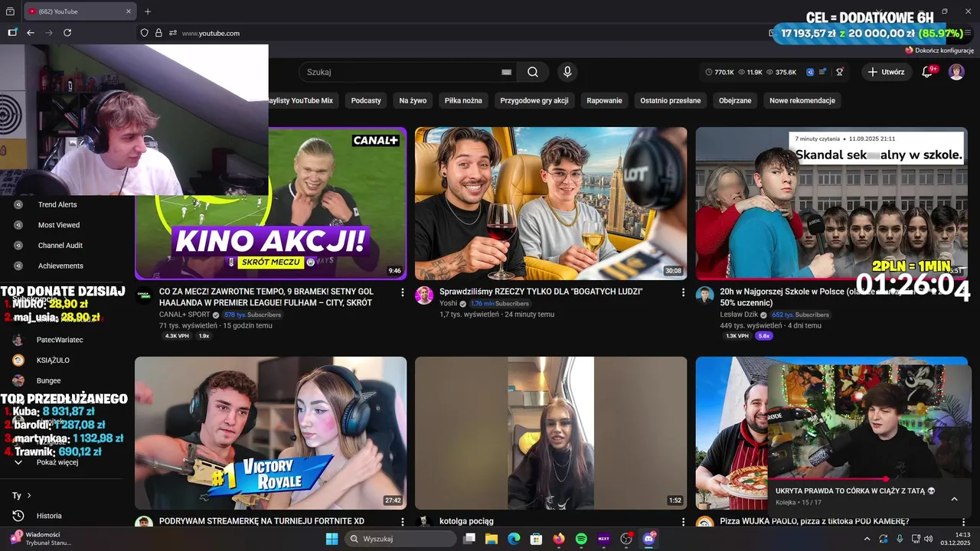This screenshot has width=980, height=551.
Task: Open the CANAL+ SPORT channel link
Action: click(x=184, y=315)
